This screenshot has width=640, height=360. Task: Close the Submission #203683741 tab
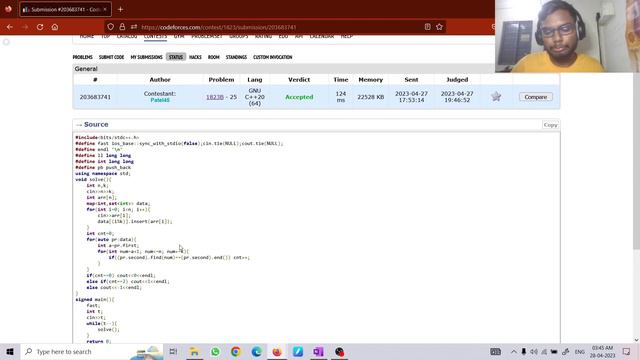(105, 9)
